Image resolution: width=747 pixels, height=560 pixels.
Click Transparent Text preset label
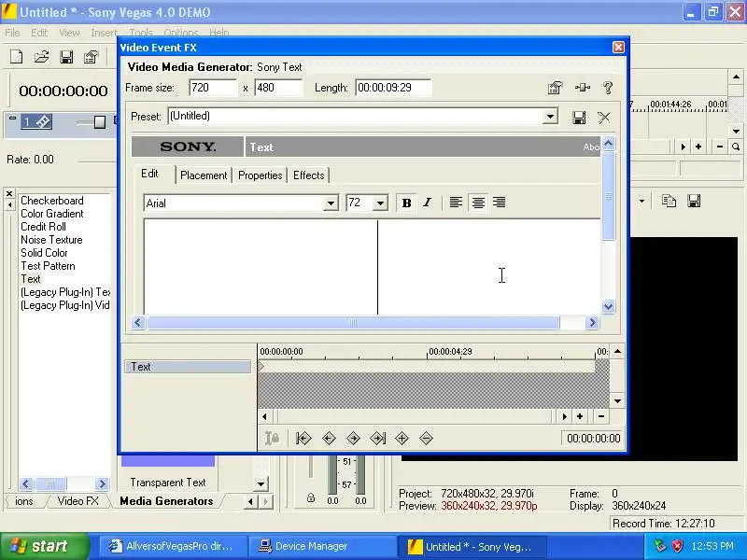pos(168,483)
